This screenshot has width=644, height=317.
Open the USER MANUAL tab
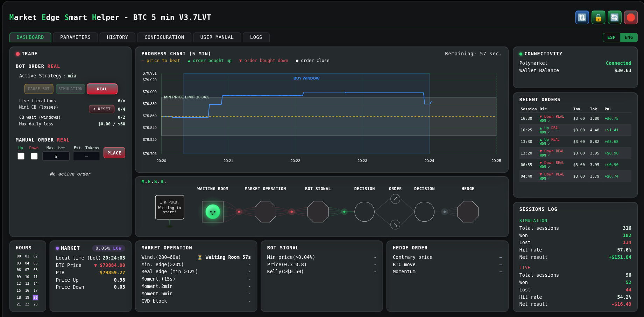click(x=217, y=37)
